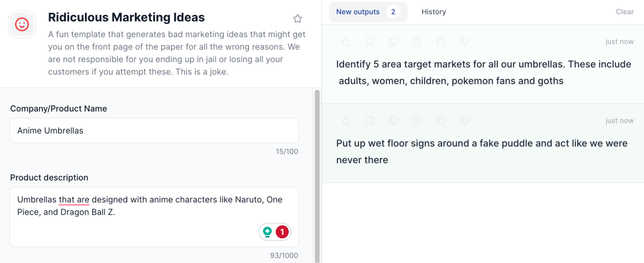Click the Company/Product Name input field
The height and width of the screenshot is (263, 644).
(x=154, y=131)
